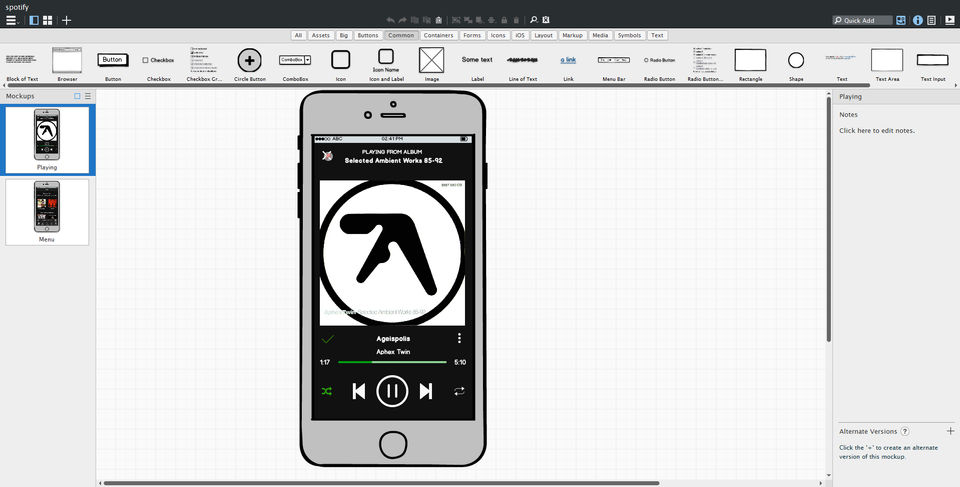Viewport: 960px width, 487px height.
Task: Click the pause button in mockup
Action: pyautogui.click(x=392, y=391)
